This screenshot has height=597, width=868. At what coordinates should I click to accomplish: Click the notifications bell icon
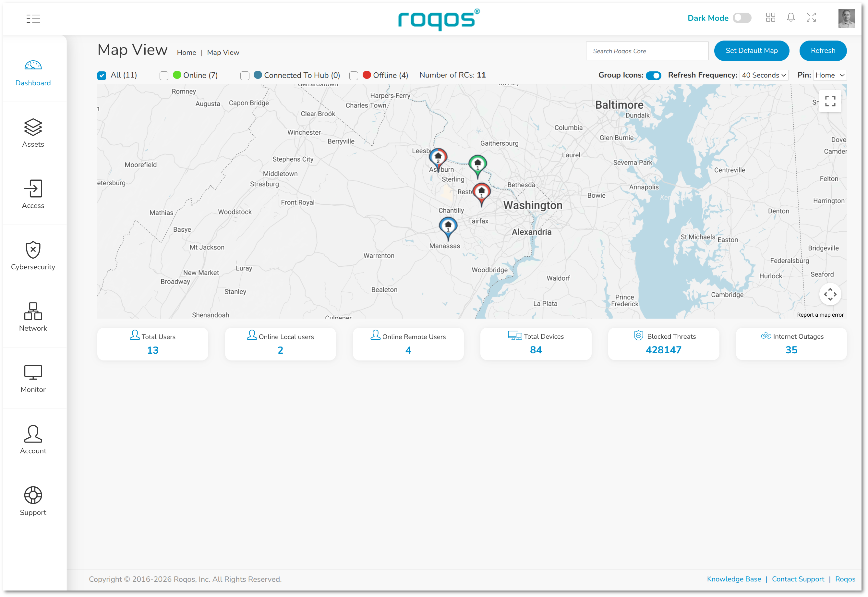pyautogui.click(x=790, y=18)
